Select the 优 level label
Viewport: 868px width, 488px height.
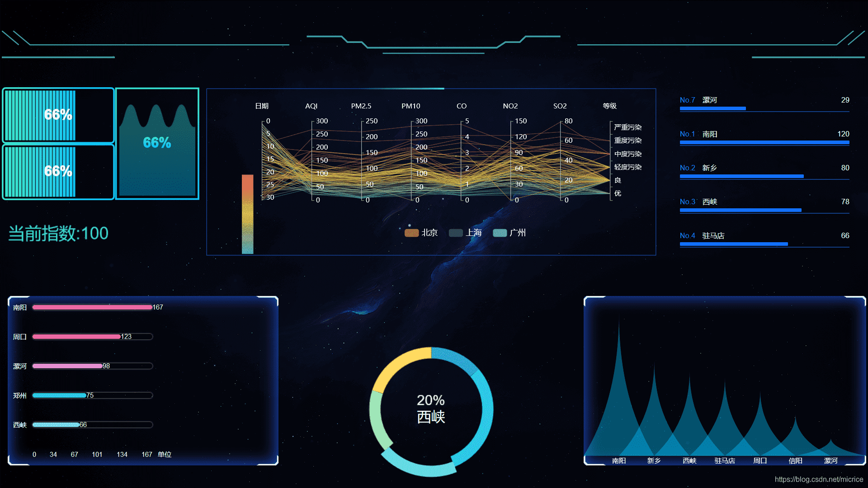point(618,193)
